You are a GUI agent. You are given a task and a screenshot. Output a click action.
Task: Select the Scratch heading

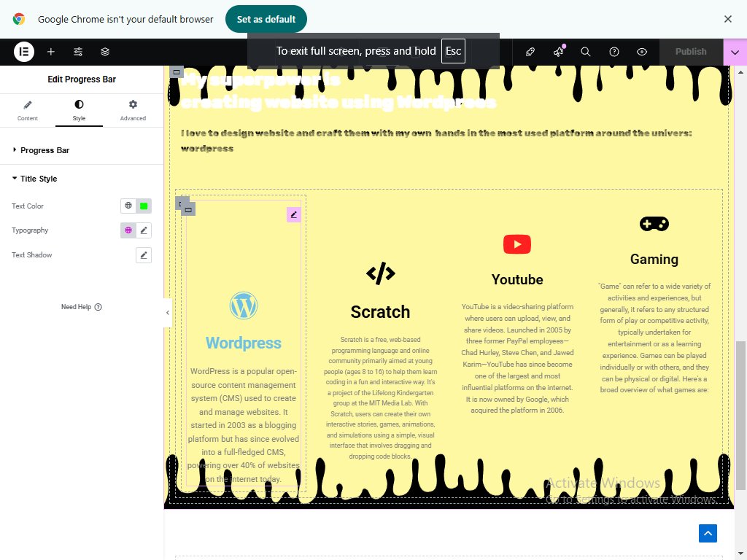coord(380,312)
